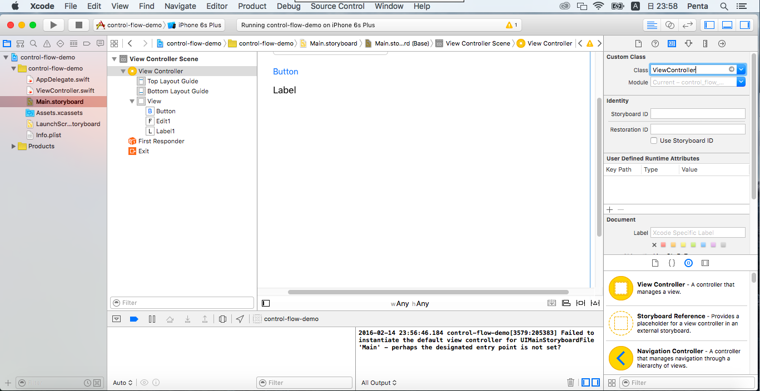This screenshot has height=391, width=760.
Task: Click the Debug View Hierarchy button
Action: [x=222, y=319]
